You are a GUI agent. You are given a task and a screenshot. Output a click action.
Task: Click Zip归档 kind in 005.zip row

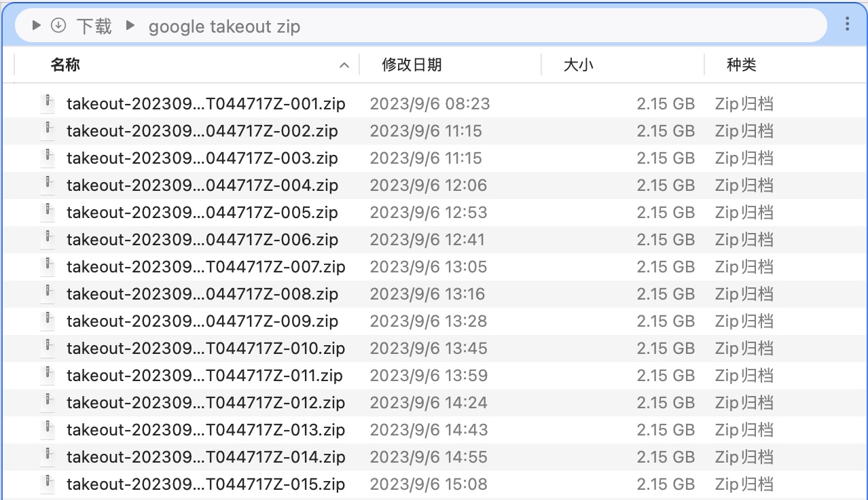[744, 213]
